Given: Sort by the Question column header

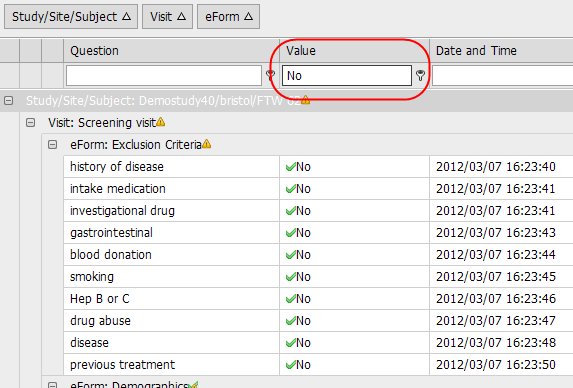Looking at the screenshot, I should tap(172, 50).
